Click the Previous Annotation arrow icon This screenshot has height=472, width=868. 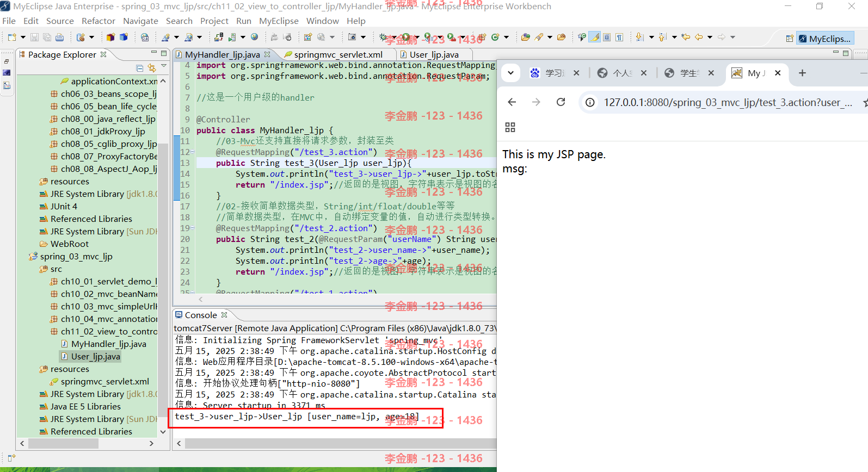click(662, 38)
